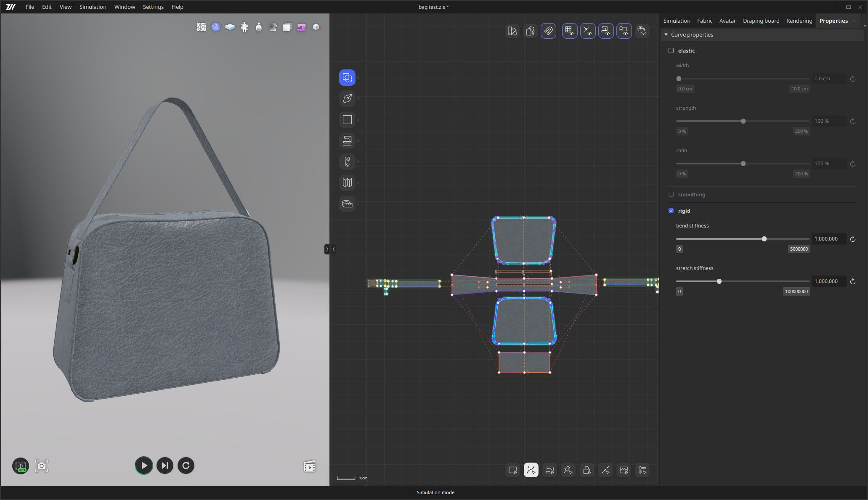Select the pen drawing tool

coord(347,98)
